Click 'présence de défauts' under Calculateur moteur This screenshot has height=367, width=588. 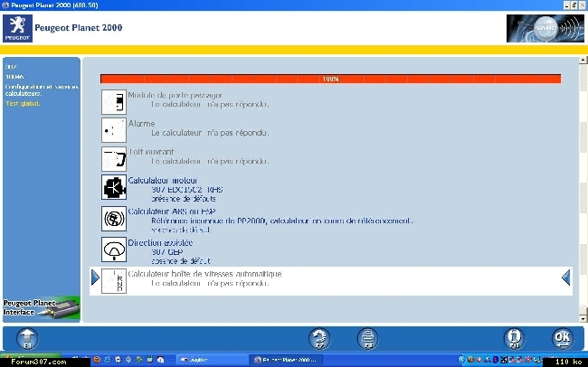(184, 199)
